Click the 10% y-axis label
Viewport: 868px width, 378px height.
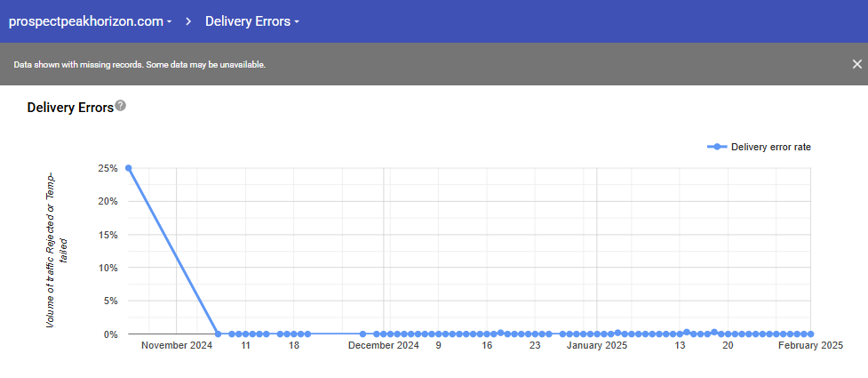(108, 268)
